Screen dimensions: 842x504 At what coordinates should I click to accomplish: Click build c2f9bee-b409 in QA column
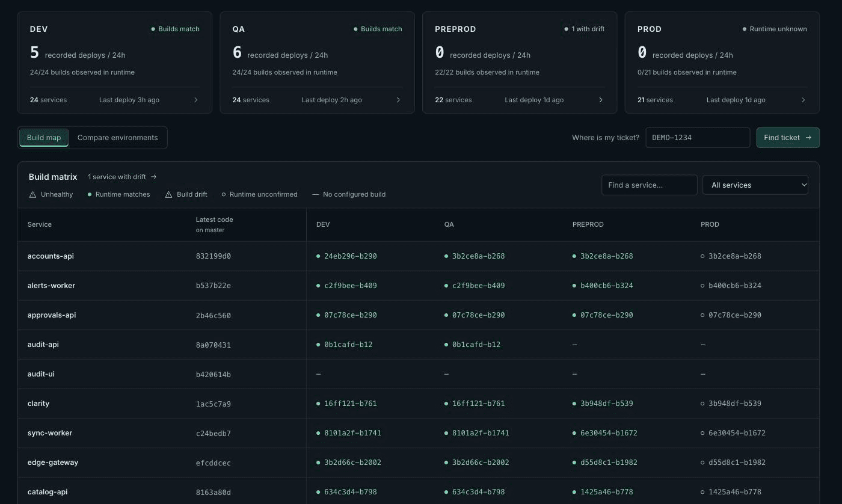coord(479,286)
